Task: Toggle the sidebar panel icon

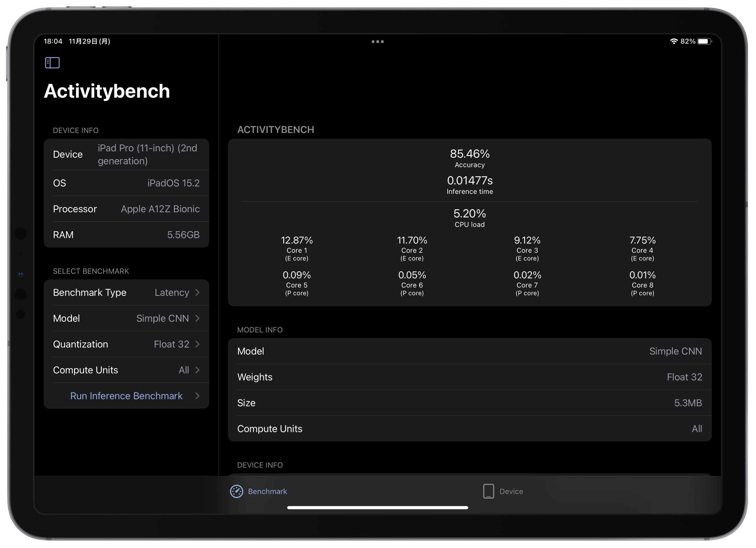Action: click(52, 63)
